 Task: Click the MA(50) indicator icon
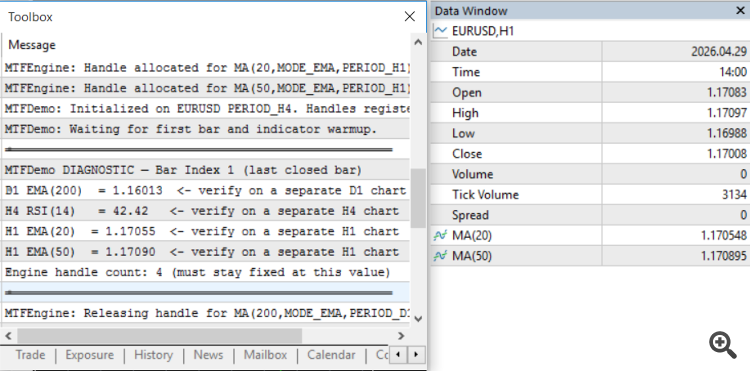coord(440,256)
